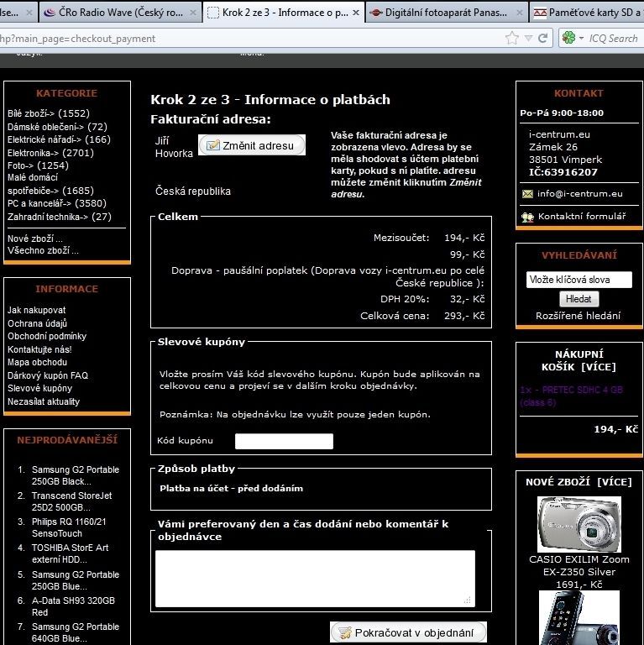644x645 pixels.
Task: Open the Rozšířené hledání link
Action: pyautogui.click(x=579, y=316)
